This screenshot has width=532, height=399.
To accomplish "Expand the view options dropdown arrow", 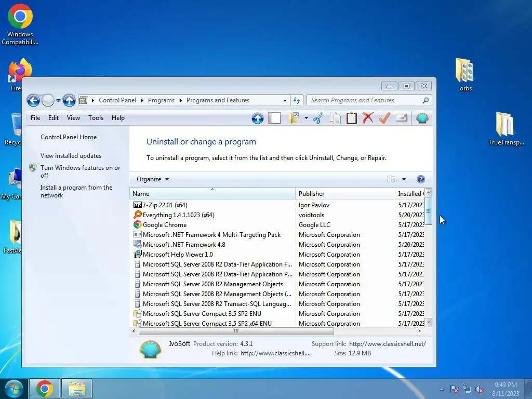I will pos(404,179).
